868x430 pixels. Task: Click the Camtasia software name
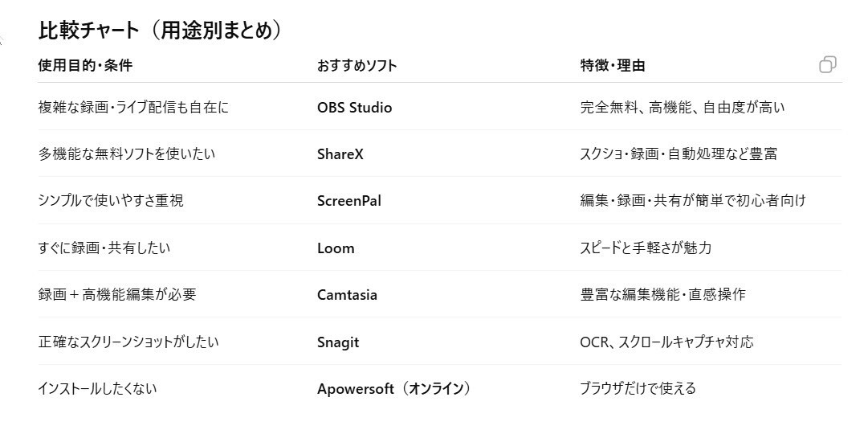347,295
